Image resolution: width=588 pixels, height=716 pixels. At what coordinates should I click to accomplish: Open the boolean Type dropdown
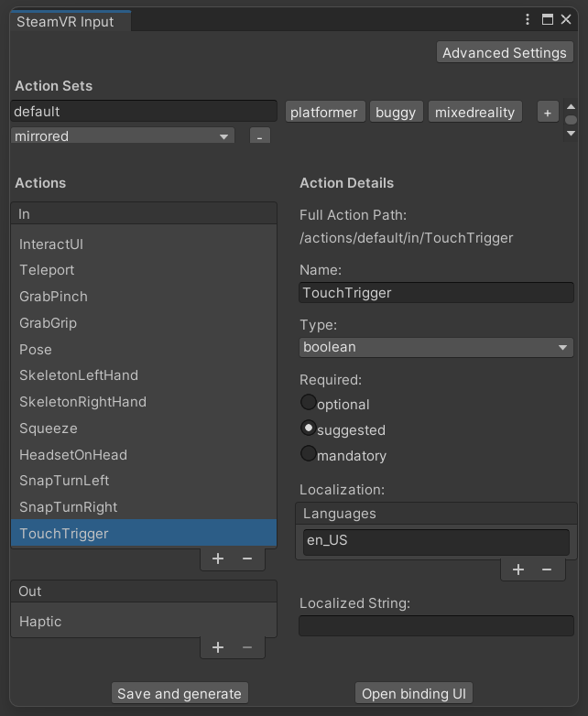click(x=436, y=347)
